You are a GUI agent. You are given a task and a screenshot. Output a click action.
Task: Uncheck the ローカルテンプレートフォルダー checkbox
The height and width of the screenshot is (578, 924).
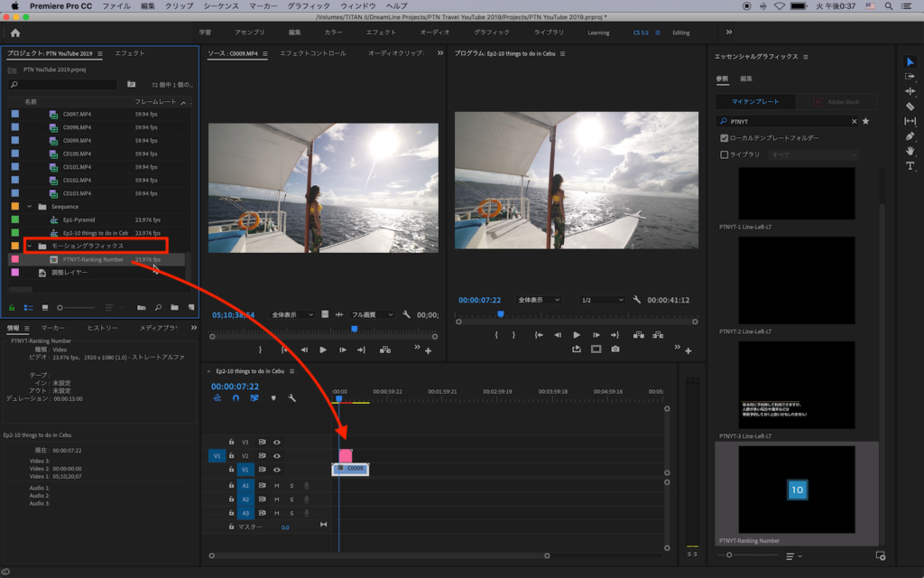coord(724,138)
